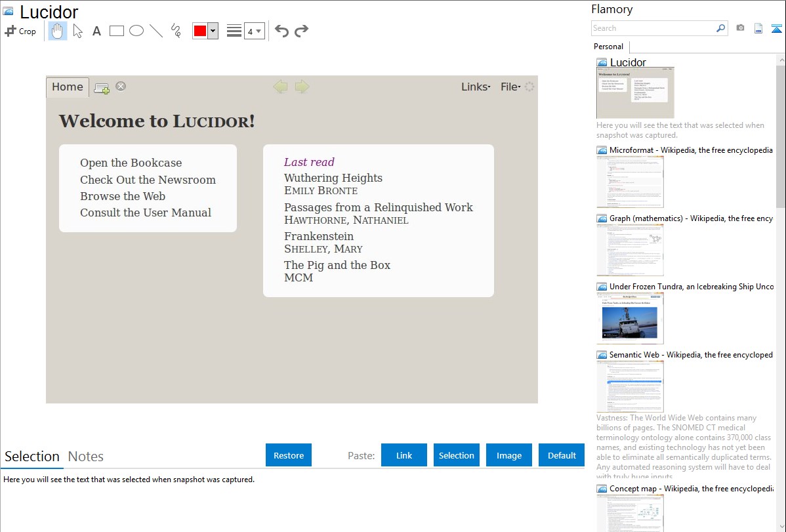Select the Home tab in Lucidor
This screenshot has height=532, width=786.
tap(68, 87)
